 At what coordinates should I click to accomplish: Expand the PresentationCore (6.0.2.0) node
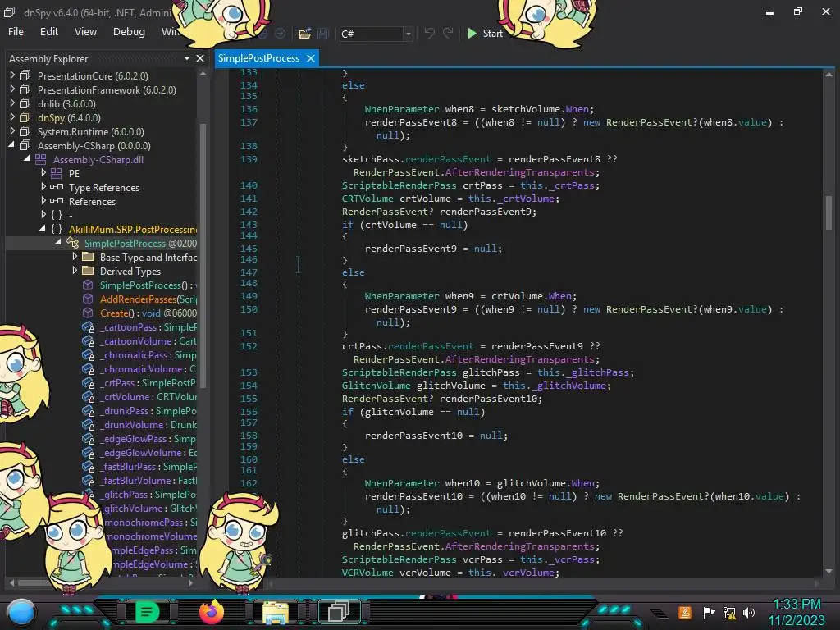(12, 75)
